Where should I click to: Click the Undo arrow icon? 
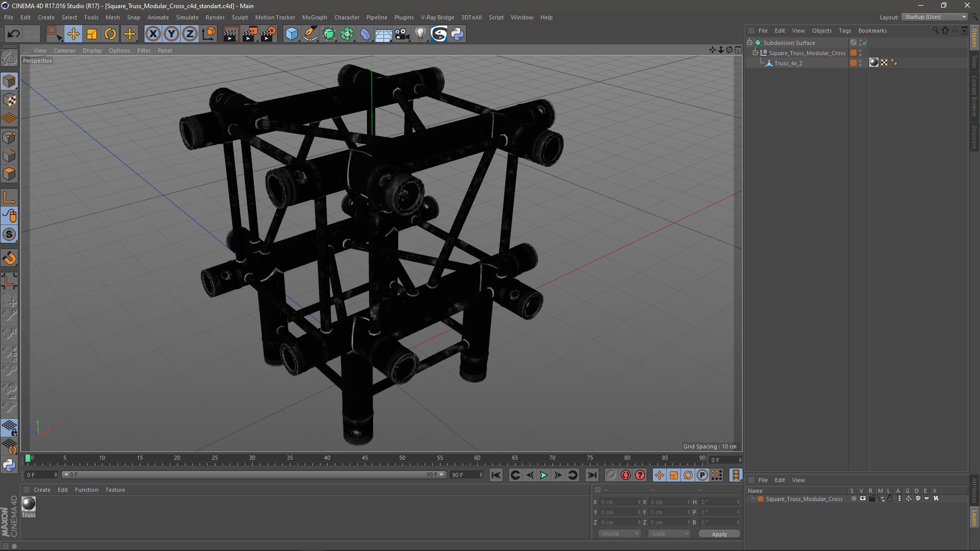point(13,34)
